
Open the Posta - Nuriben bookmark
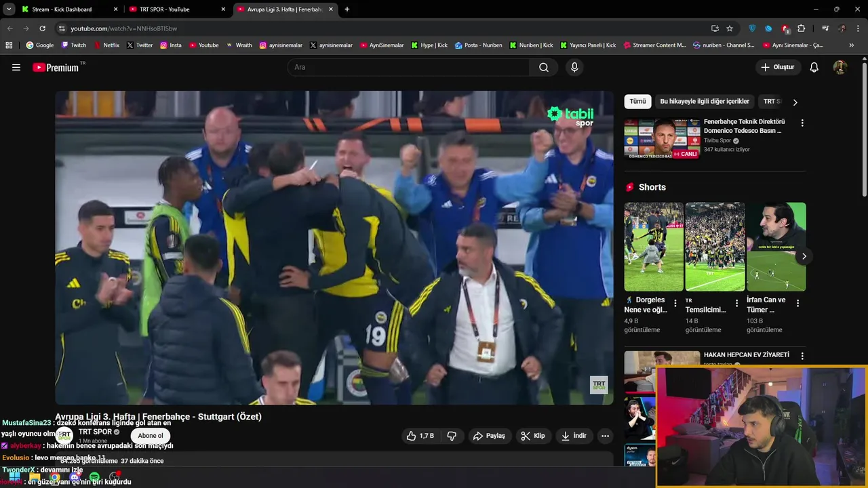[479, 45]
